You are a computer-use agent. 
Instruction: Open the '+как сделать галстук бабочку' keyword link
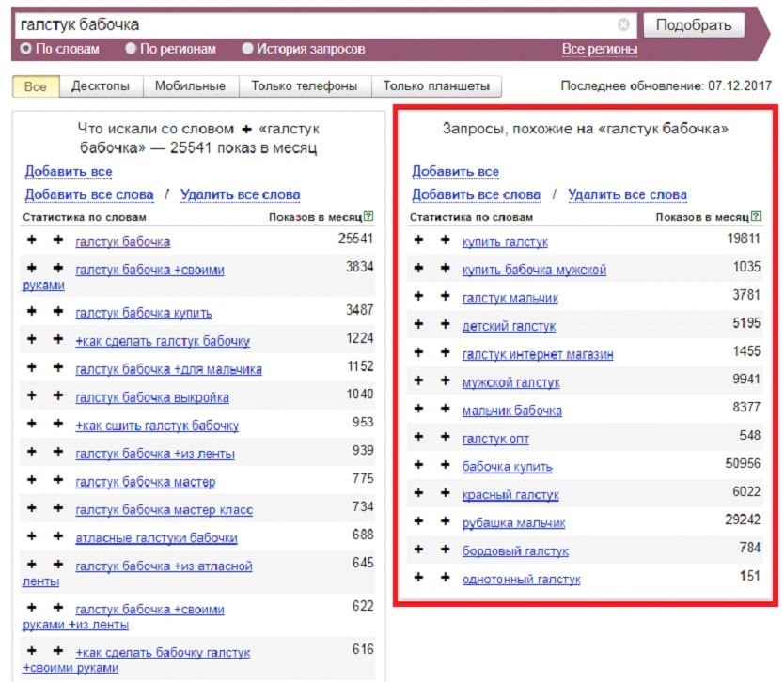(x=163, y=341)
